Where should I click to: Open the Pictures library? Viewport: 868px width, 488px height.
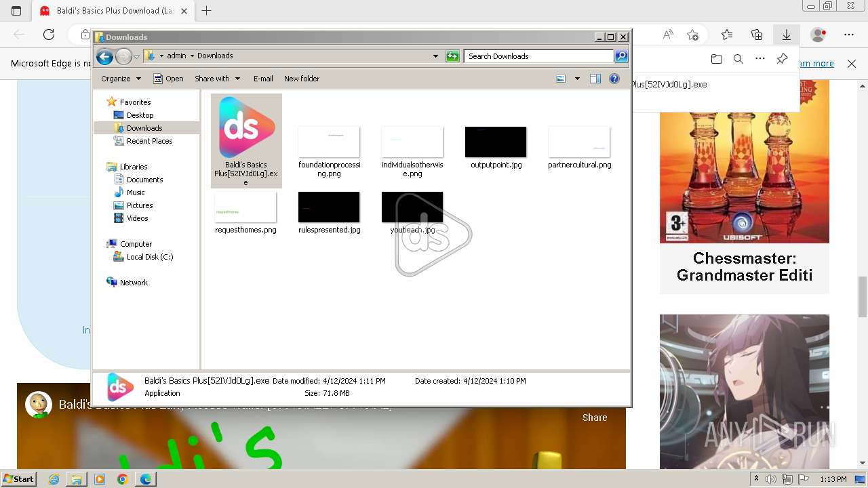point(140,205)
